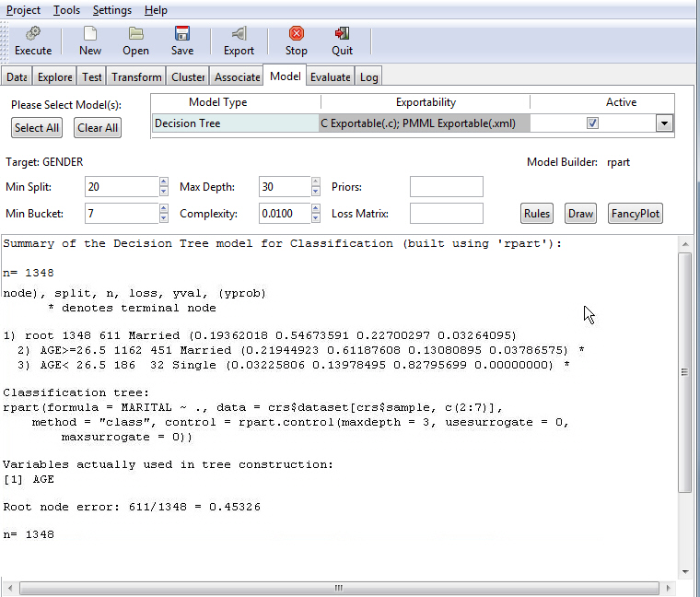Switch to the Transform tab
Screen dimensions: 700x597
click(136, 77)
